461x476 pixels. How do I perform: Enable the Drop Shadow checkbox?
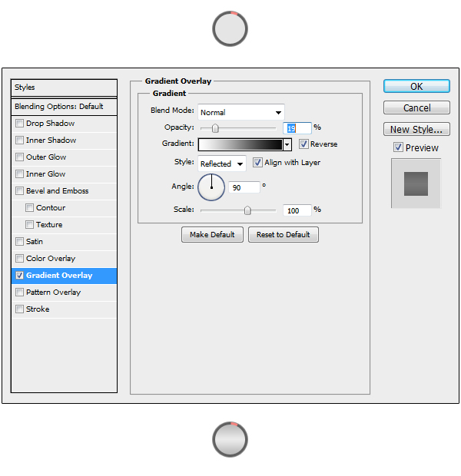point(19,124)
